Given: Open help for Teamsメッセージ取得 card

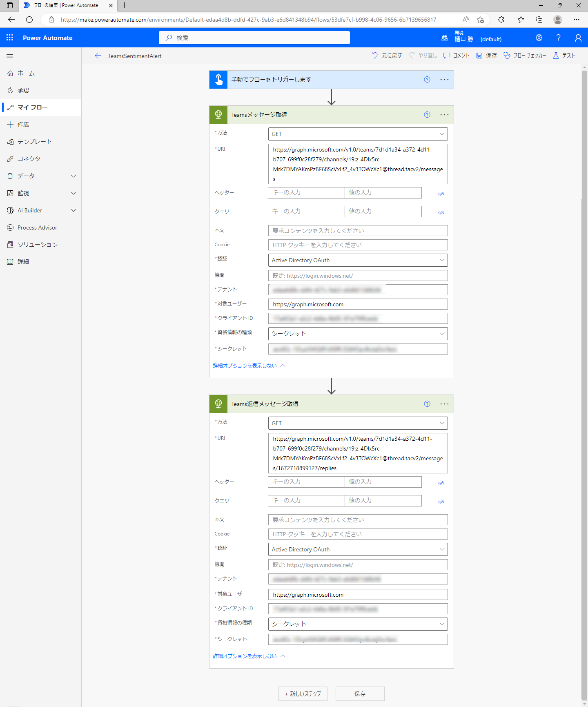Looking at the screenshot, I should 427,115.
